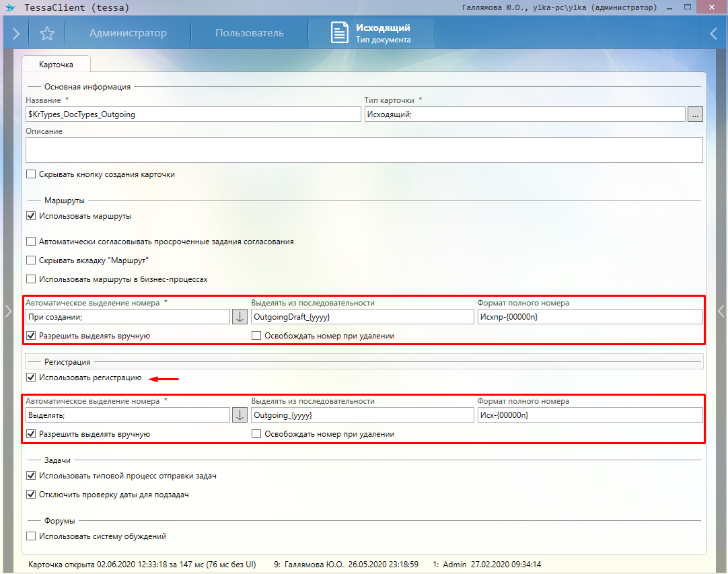Uncheck Использовать регистрацию checkbox
This screenshot has height=574, width=728.
point(30,378)
